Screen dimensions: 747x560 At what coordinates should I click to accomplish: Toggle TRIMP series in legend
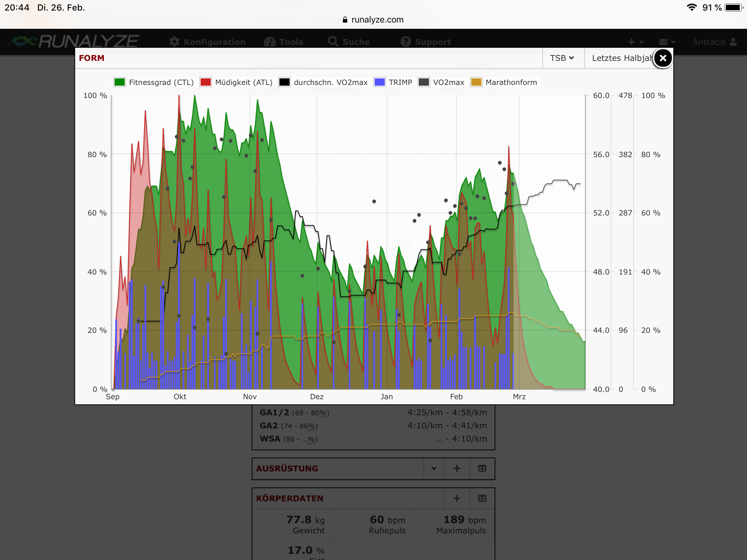click(393, 82)
